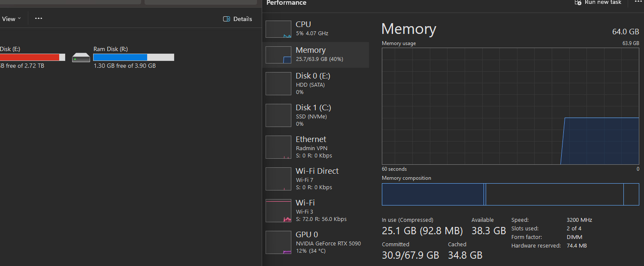Open the Ethernet Radmin VPN entry
This screenshot has height=266, width=644.
coord(315,147)
